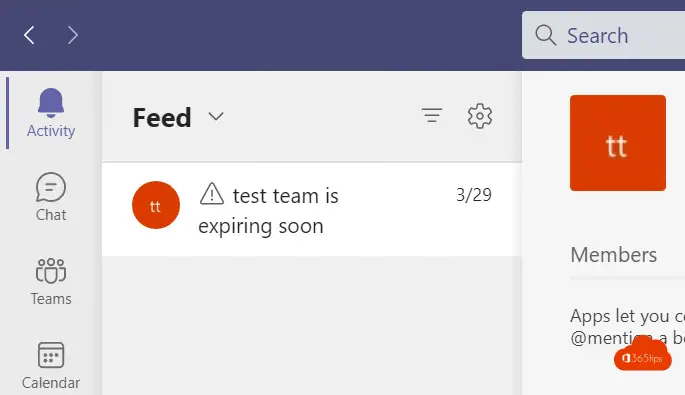Open activity settings gear icon
Viewport: 685px width, 395px height.
(x=480, y=116)
